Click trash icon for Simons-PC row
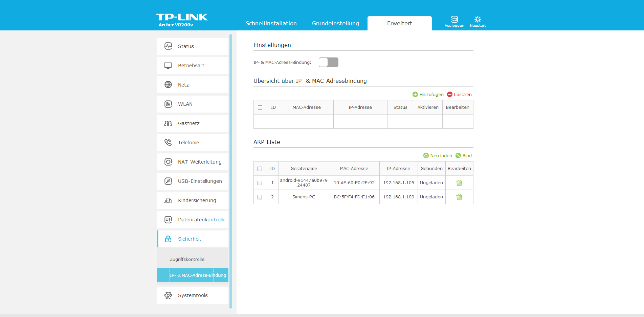Image resolution: width=644 pixels, height=317 pixels. pyautogui.click(x=459, y=197)
